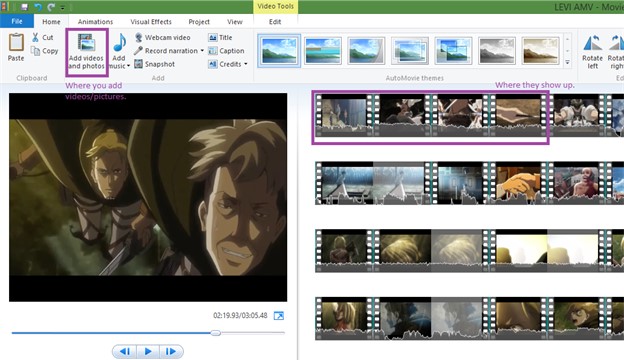Select the hand clip in second storyboard row
The height and width of the screenshot is (360, 624).
519,183
